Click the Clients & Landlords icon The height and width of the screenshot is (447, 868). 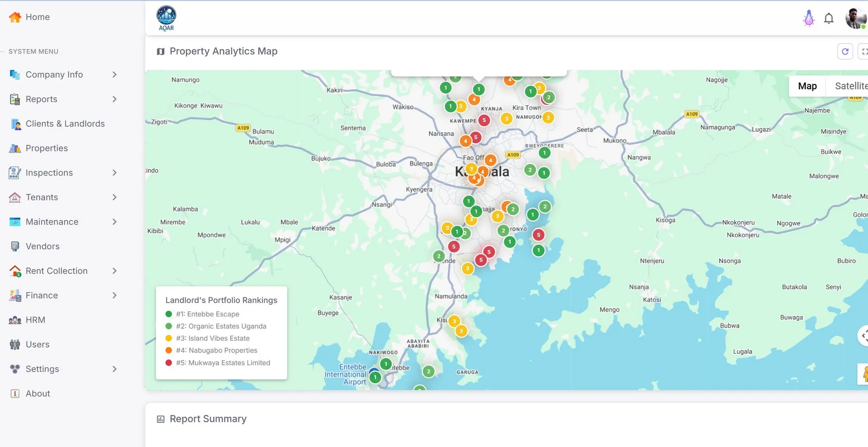pyautogui.click(x=16, y=124)
